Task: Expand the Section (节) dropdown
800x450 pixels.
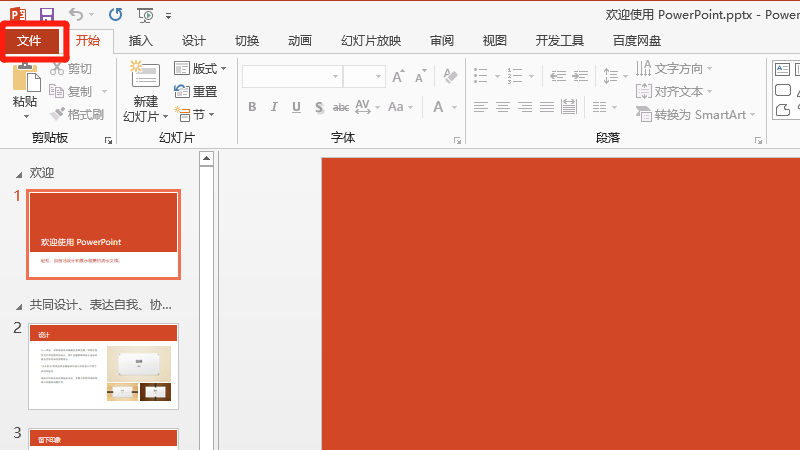Action: pyautogui.click(x=200, y=115)
